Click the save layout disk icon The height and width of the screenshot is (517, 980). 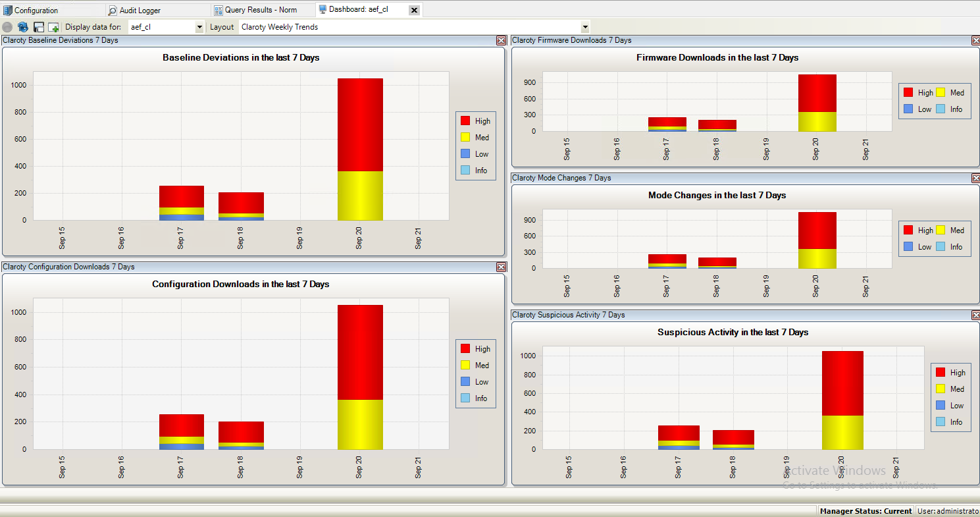coord(39,27)
